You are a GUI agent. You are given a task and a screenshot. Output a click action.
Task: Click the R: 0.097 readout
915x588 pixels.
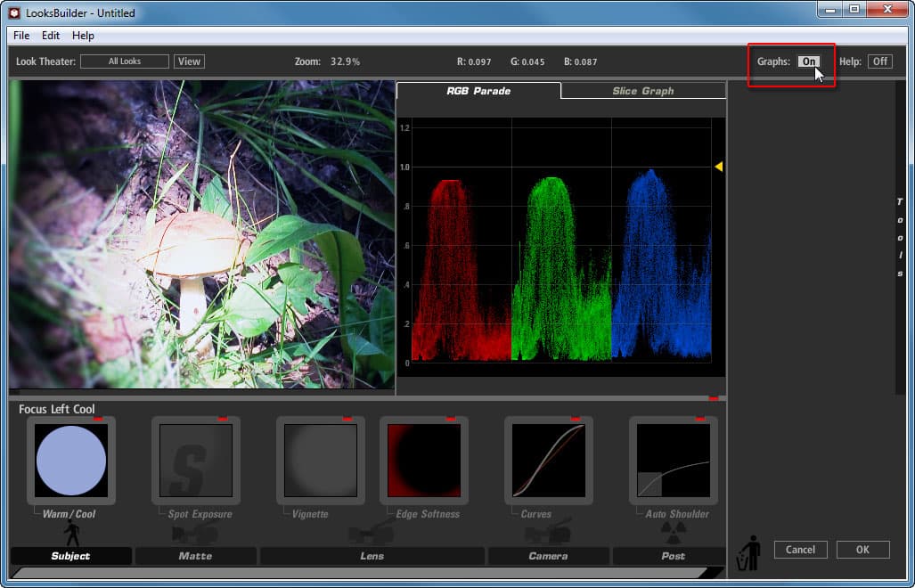(473, 61)
